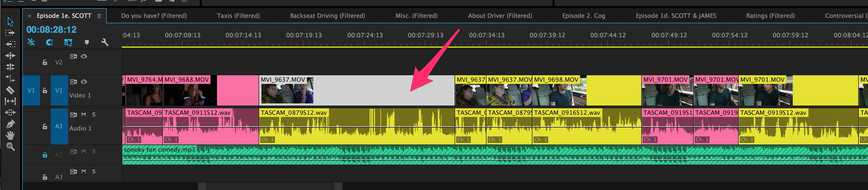Open Misc. (Filtered) sequence tab
Screen dimensions: 868x190
click(416, 16)
